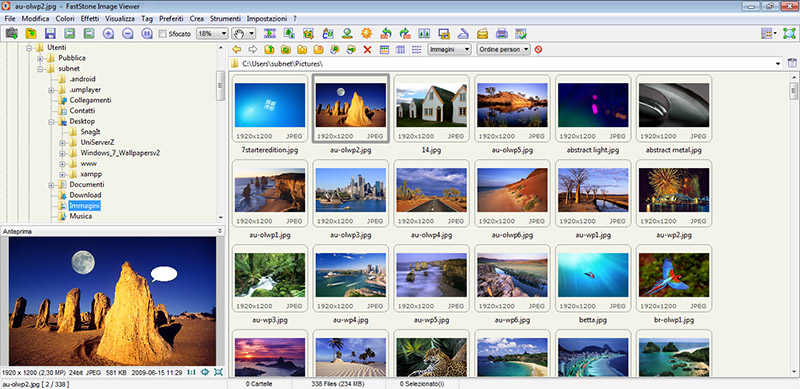Open the Adjust Lighting sun icon
The width and height of the screenshot is (800, 389).
[x=366, y=34]
